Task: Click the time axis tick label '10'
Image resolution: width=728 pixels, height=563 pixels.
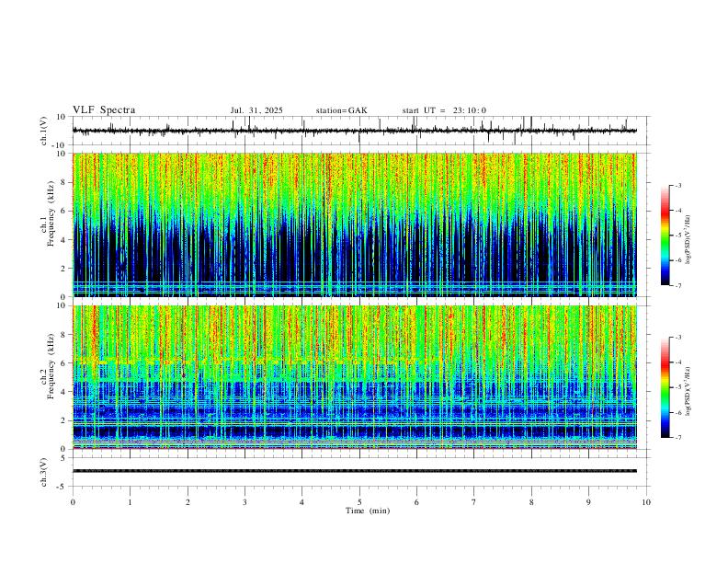Action: 646,502
